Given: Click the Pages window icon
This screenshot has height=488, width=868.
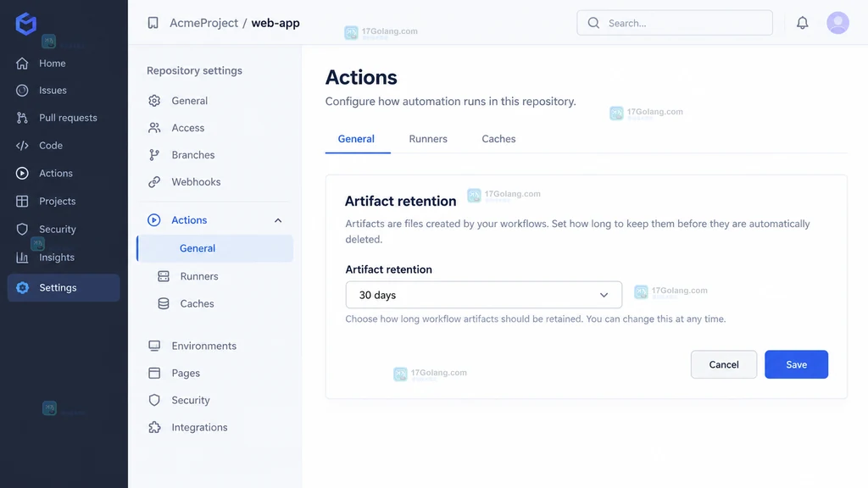Looking at the screenshot, I should [x=154, y=373].
